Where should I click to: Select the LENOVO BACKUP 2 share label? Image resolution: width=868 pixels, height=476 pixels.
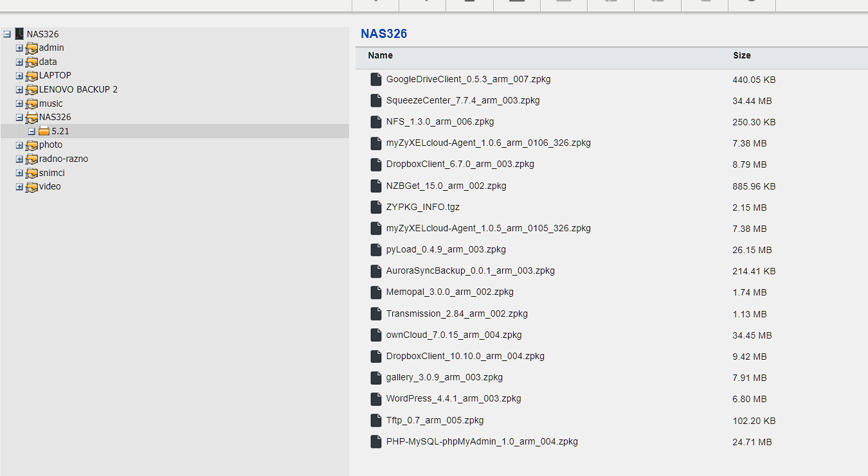(78, 89)
